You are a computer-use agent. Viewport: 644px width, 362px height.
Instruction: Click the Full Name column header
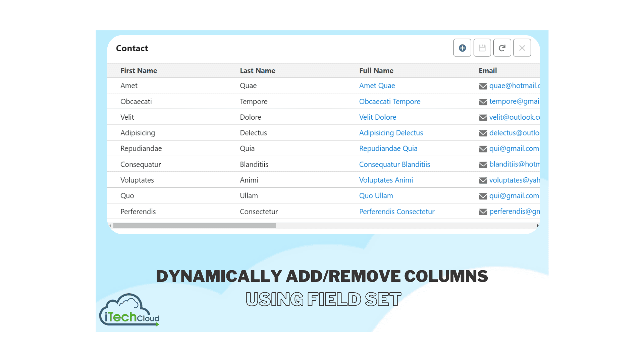tap(376, 71)
